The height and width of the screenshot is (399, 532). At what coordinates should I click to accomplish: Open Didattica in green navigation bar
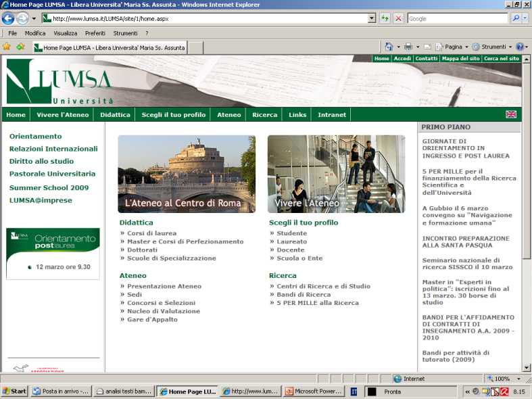(115, 115)
